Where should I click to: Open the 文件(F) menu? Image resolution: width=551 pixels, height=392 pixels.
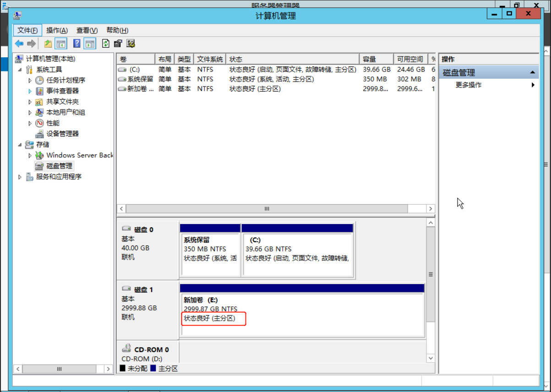(x=27, y=30)
